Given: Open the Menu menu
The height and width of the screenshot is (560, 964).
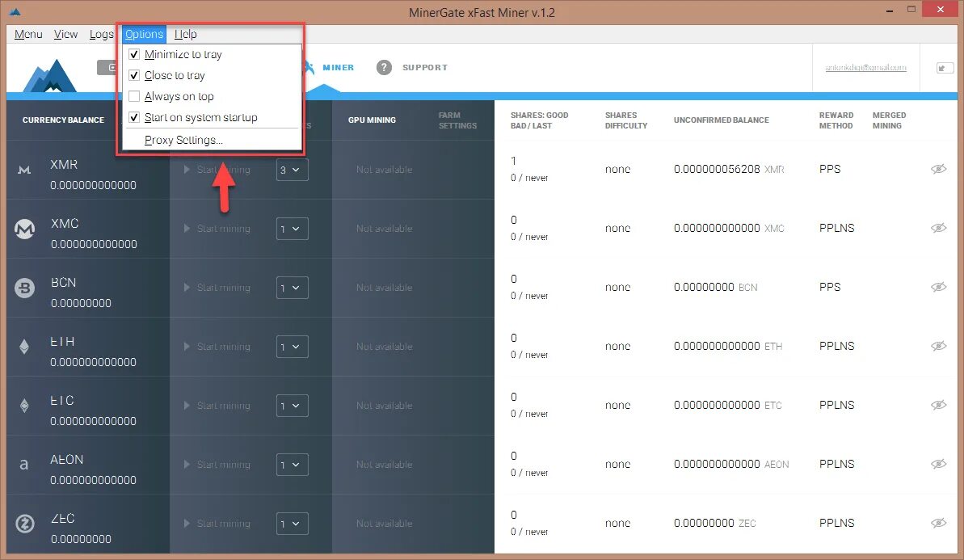Looking at the screenshot, I should point(28,34).
